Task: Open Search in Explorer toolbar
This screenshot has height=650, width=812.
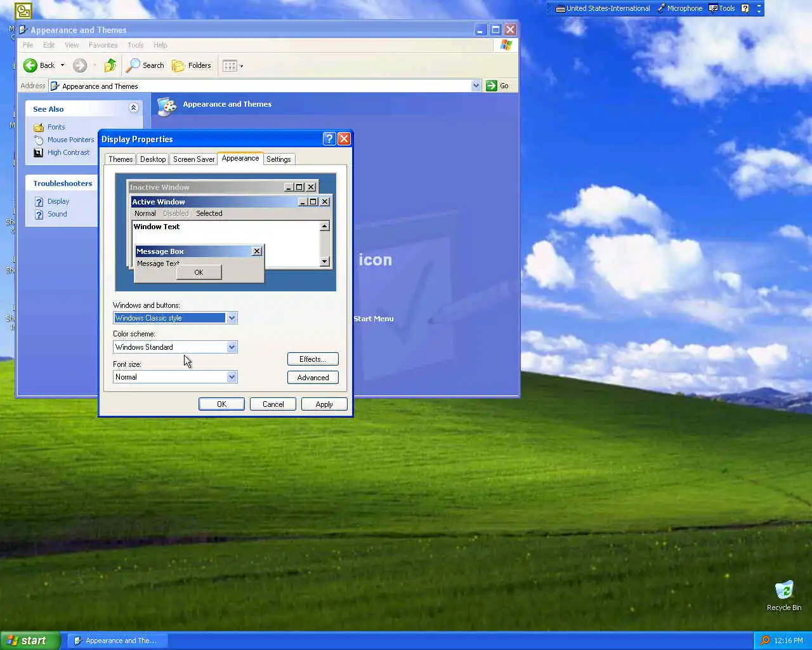Action: click(145, 65)
